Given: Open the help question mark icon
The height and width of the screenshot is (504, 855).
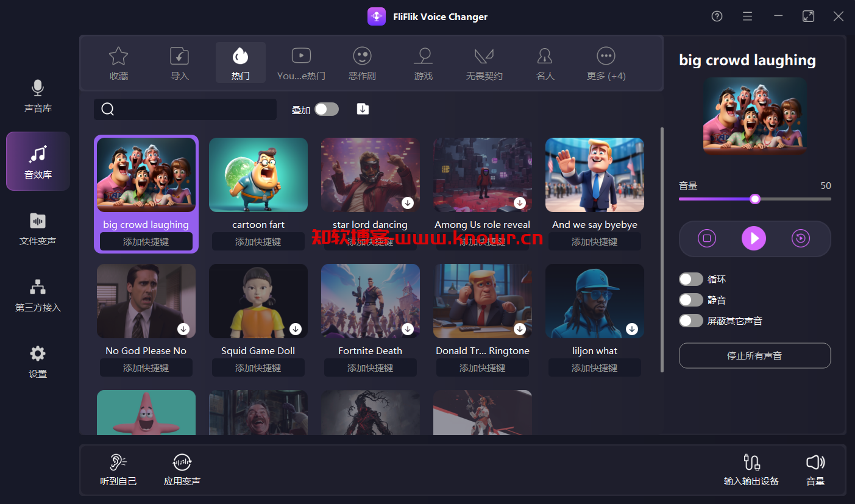Looking at the screenshot, I should pos(717,16).
